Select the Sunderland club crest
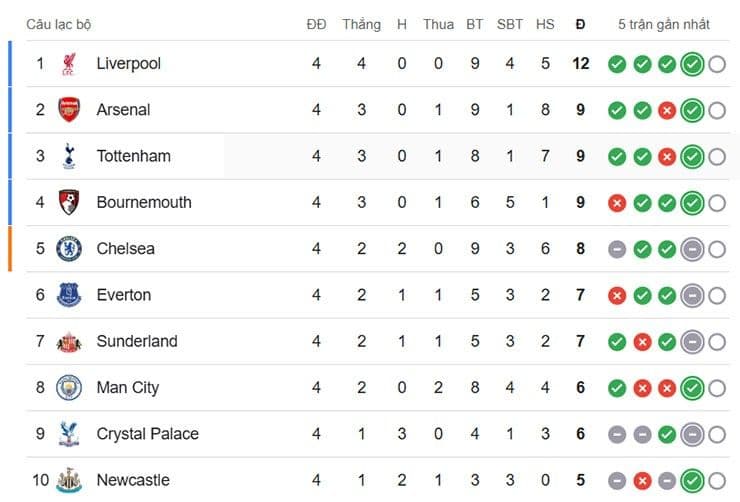The width and height of the screenshot is (740, 502). pos(69,341)
